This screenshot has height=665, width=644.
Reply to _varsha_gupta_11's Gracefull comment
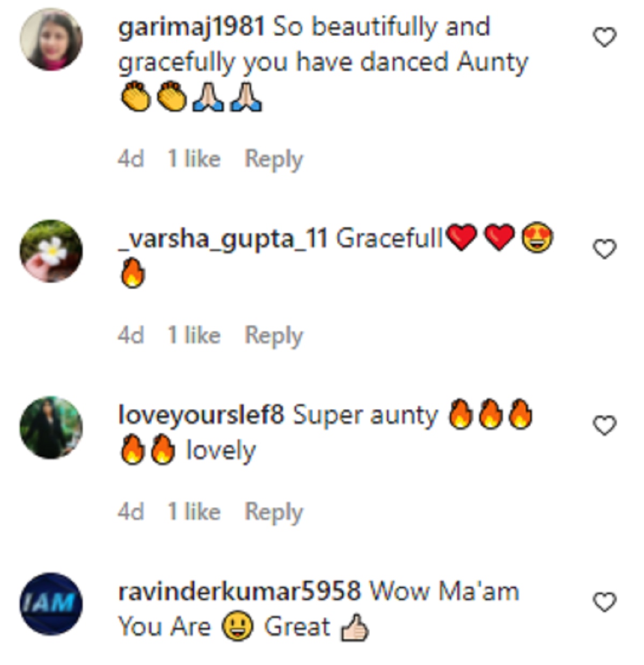click(x=274, y=336)
